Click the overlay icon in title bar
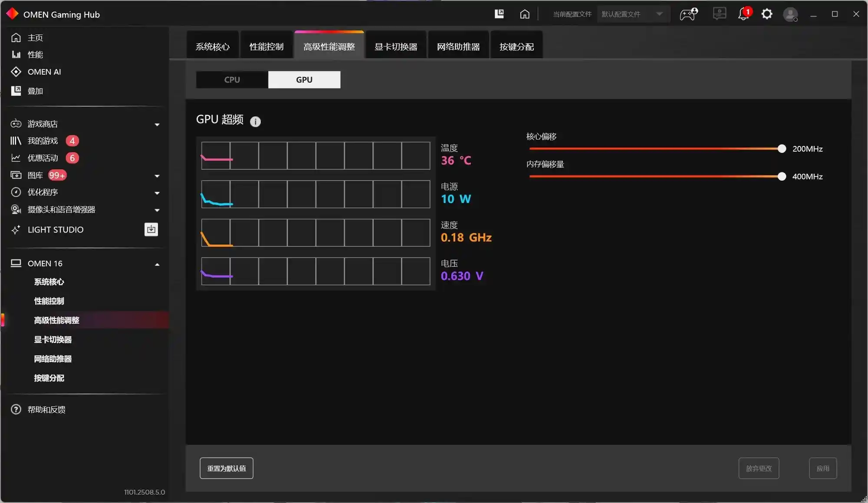The image size is (868, 503). 499,14
